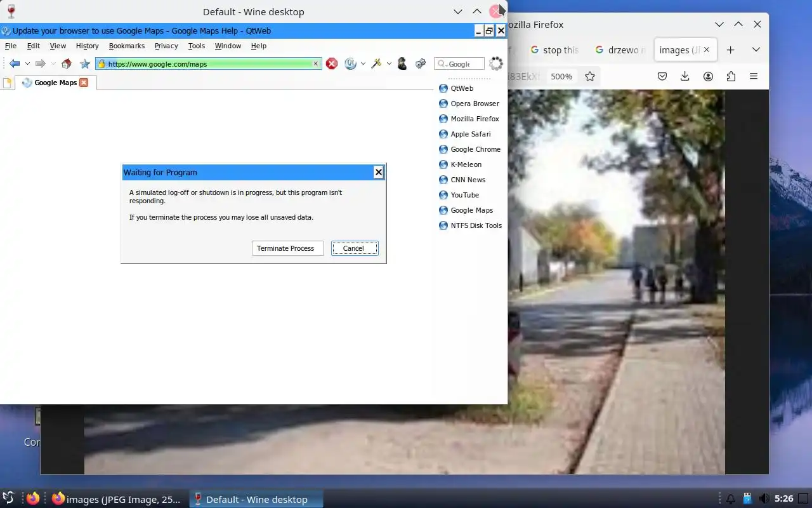Open the Firefox hamburger menu
Image resolution: width=812 pixels, height=508 pixels.
[x=754, y=76]
